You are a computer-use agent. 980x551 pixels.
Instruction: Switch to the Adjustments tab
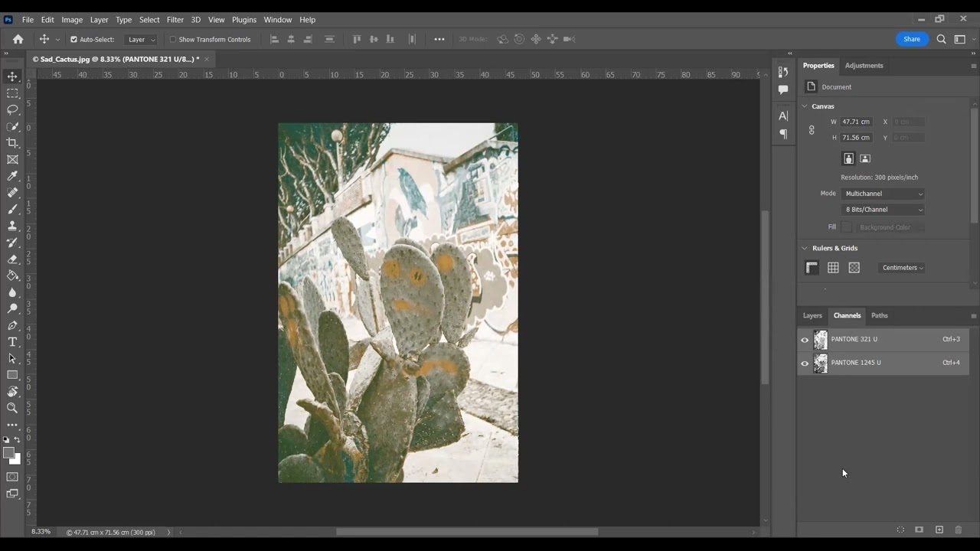click(864, 66)
